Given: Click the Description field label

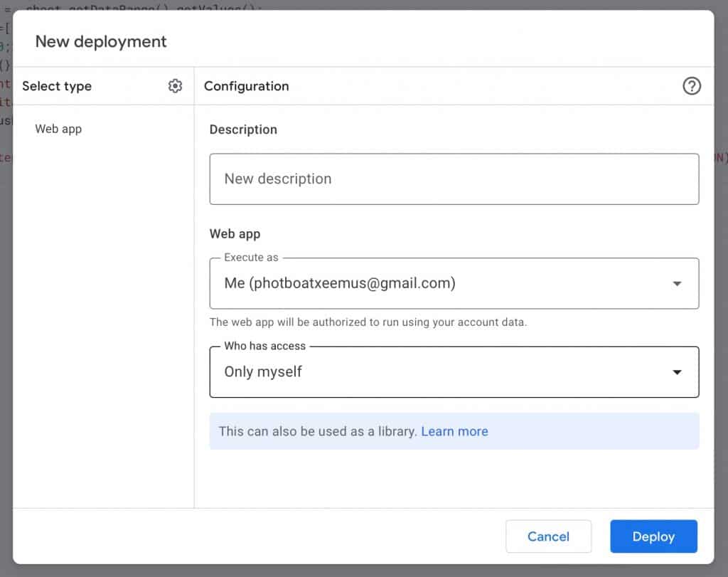Looking at the screenshot, I should pos(243,129).
